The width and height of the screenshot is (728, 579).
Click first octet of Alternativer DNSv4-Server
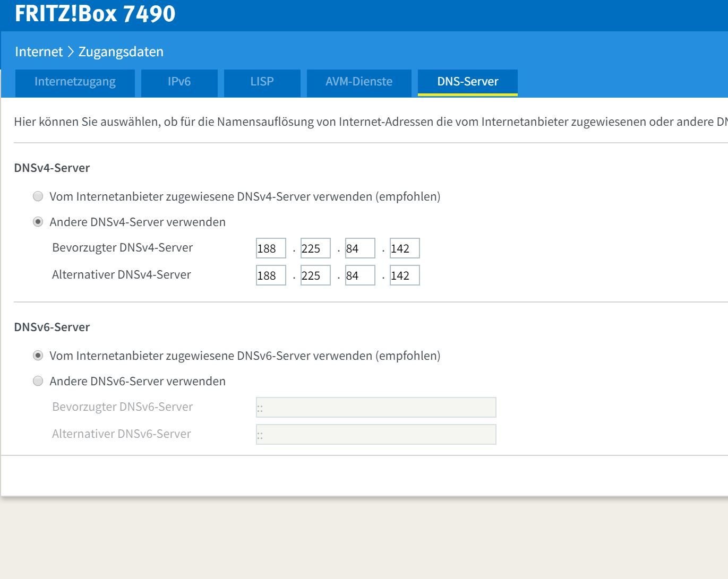[x=271, y=275]
